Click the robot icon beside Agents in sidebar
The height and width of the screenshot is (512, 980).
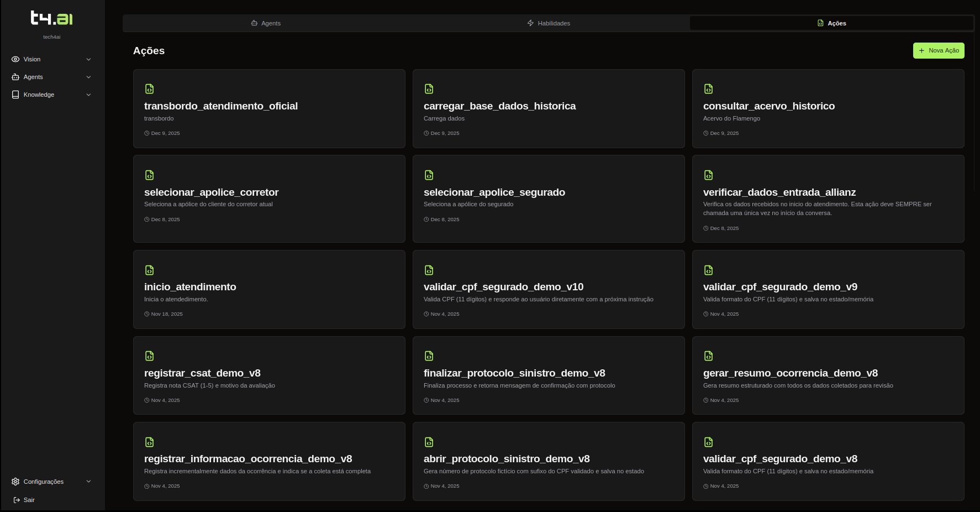(x=15, y=77)
